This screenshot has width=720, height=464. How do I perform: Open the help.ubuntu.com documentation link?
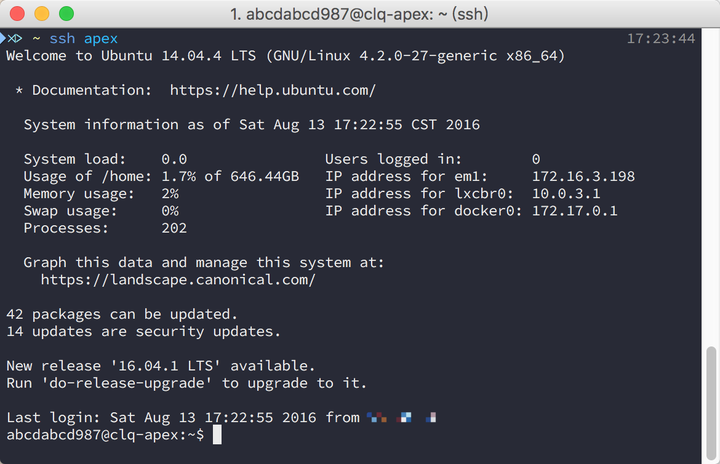point(273,90)
